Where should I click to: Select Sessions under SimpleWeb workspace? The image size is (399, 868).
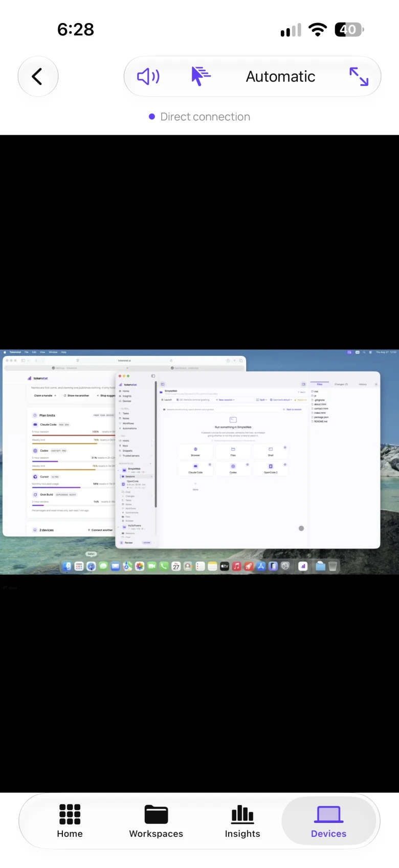click(x=136, y=476)
